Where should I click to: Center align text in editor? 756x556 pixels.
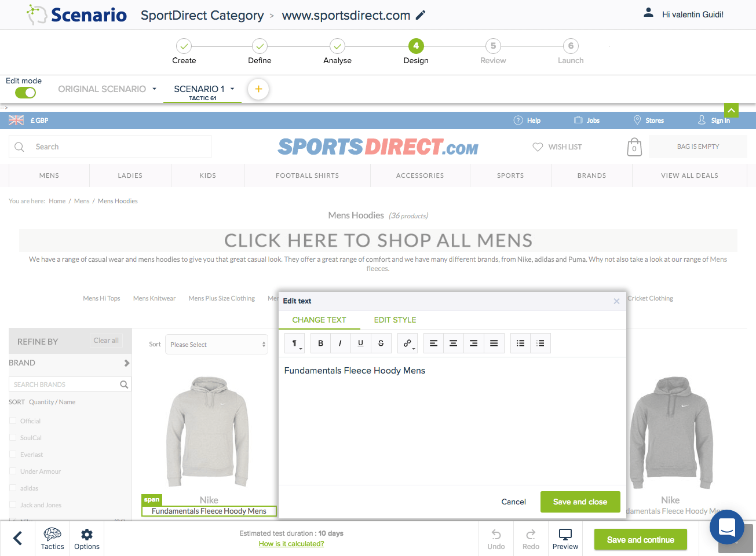[x=454, y=343]
